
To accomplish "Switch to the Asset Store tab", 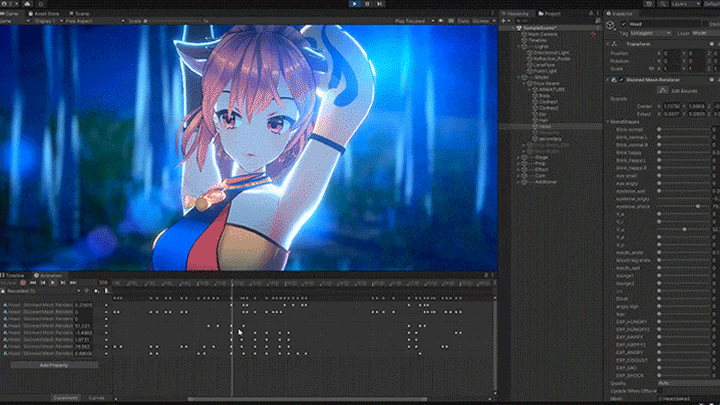I will 44,14.
